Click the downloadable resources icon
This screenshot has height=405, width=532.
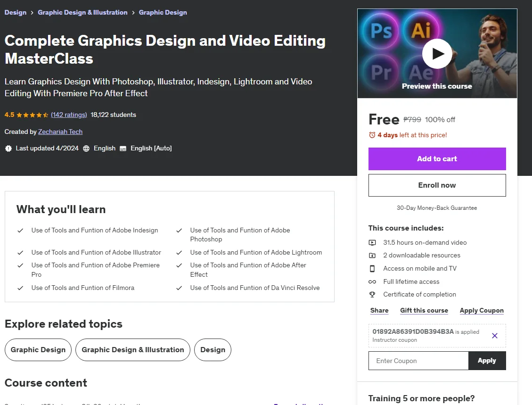[x=372, y=255]
